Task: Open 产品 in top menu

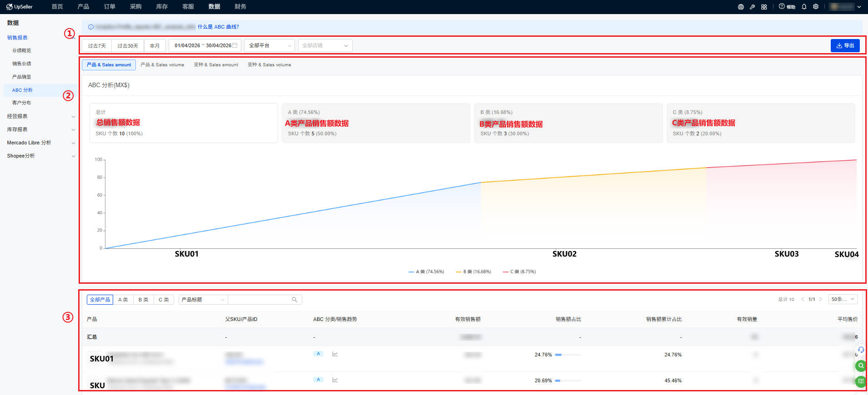Action: tap(83, 7)
